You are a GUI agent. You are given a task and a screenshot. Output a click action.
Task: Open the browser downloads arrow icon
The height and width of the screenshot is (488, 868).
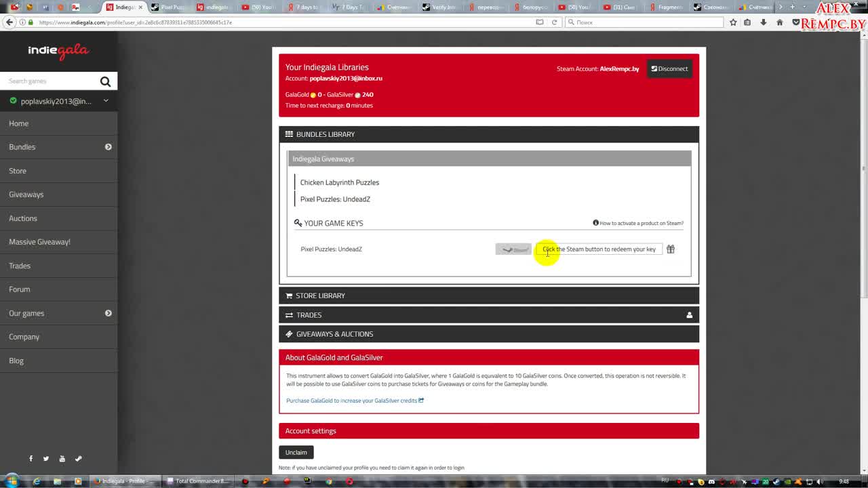[764, 22]
